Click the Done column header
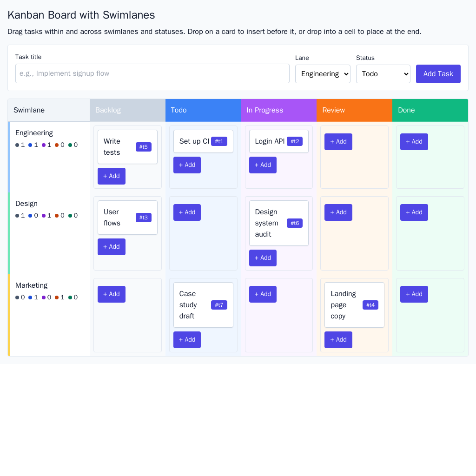This screenshot has height=476, width=476. tap(430, 110)
